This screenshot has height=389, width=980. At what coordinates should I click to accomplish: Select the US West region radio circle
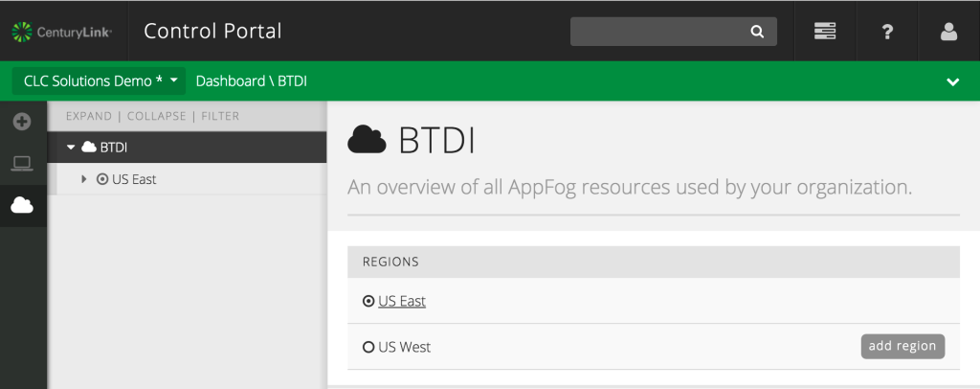[x=368, y=347]
